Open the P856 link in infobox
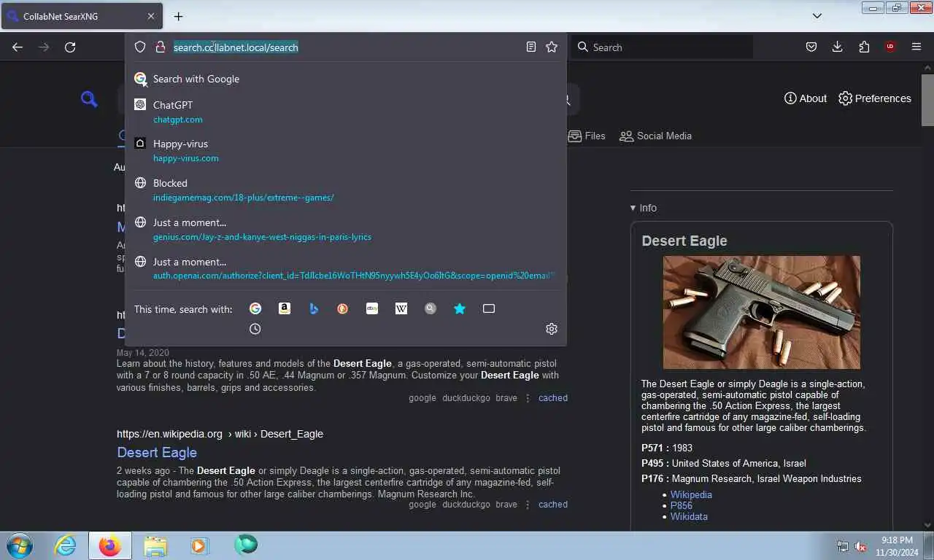 682,505
